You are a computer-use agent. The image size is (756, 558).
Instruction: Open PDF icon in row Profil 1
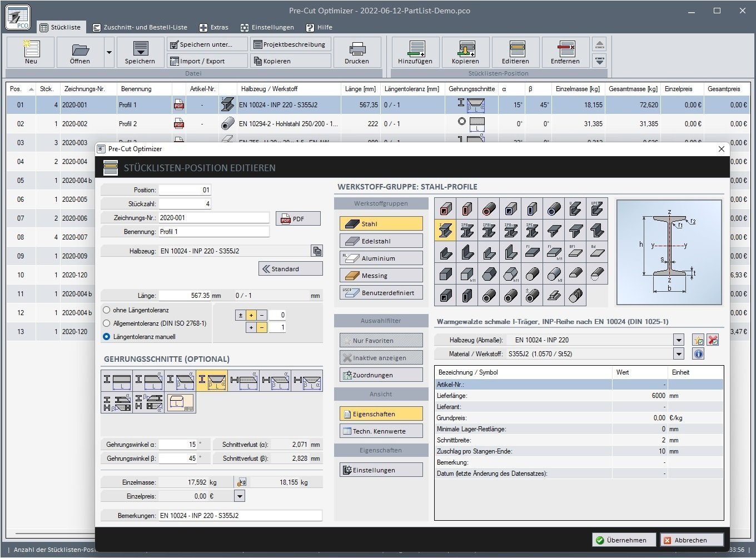(179, 105)
